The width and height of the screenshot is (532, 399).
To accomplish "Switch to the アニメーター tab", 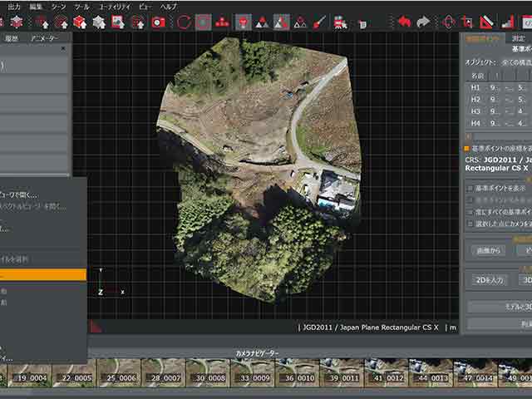I will 44,38.
